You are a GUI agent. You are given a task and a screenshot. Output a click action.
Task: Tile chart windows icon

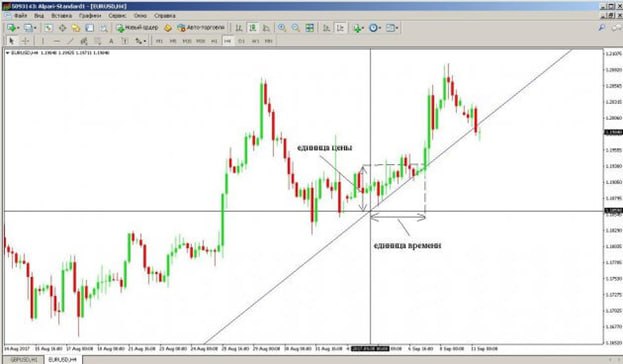pyautogui.click(x=310, y=28)
